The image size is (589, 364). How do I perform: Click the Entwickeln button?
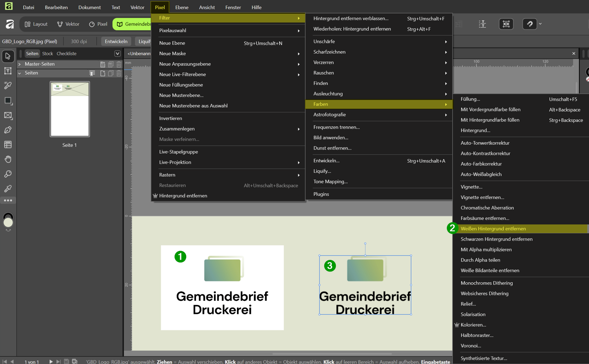coord(116,41)
